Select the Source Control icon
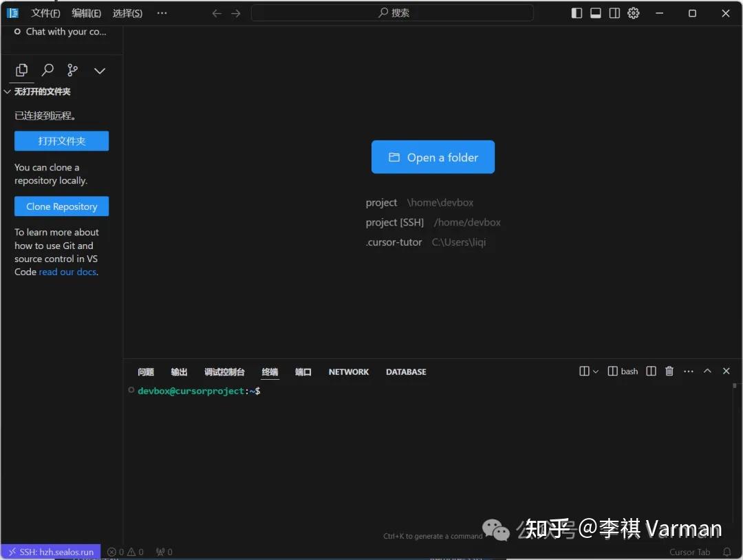 (x=74, y=69)
